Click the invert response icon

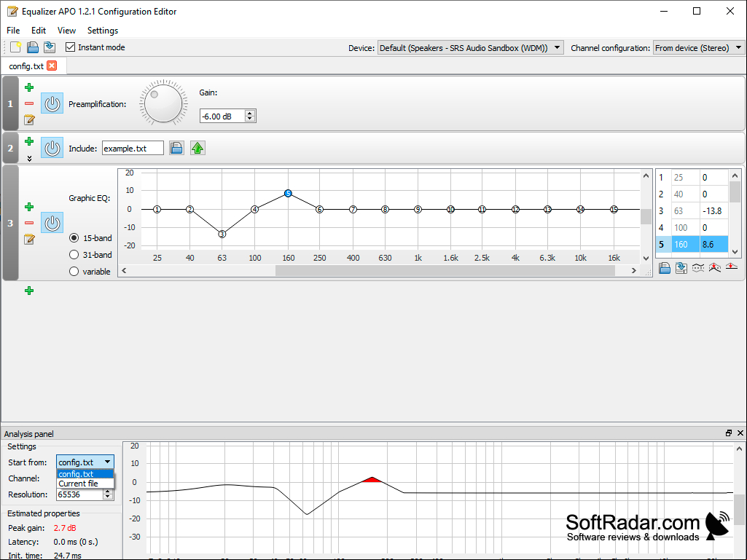click(x=698, y=268)
